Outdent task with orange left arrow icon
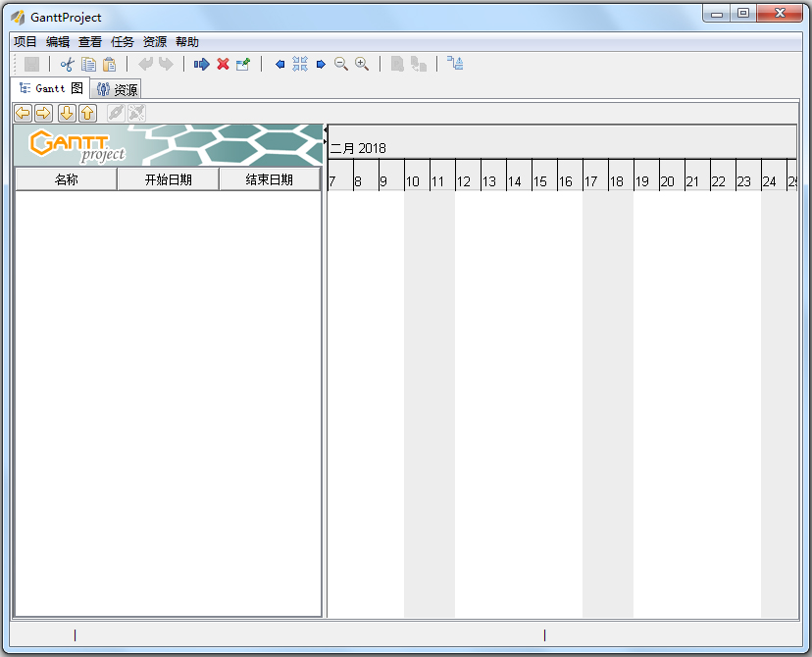Image resolution: width=812 pixels, height=657 pixels. coord(22,113)
